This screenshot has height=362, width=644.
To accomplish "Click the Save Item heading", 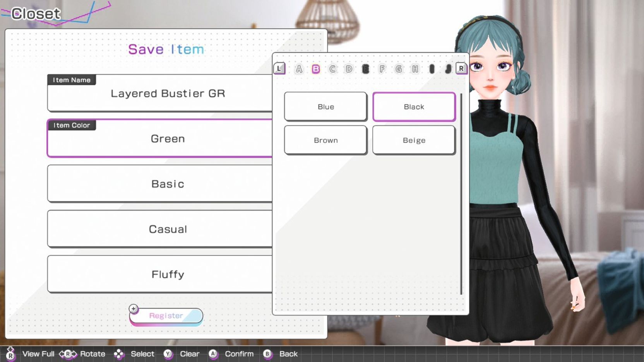I will click(166, 49).
